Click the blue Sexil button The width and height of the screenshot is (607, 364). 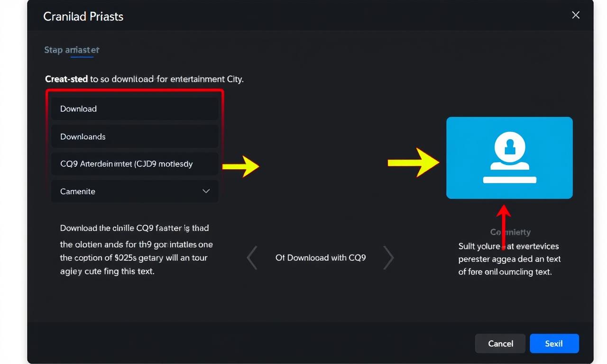(554, 344)
